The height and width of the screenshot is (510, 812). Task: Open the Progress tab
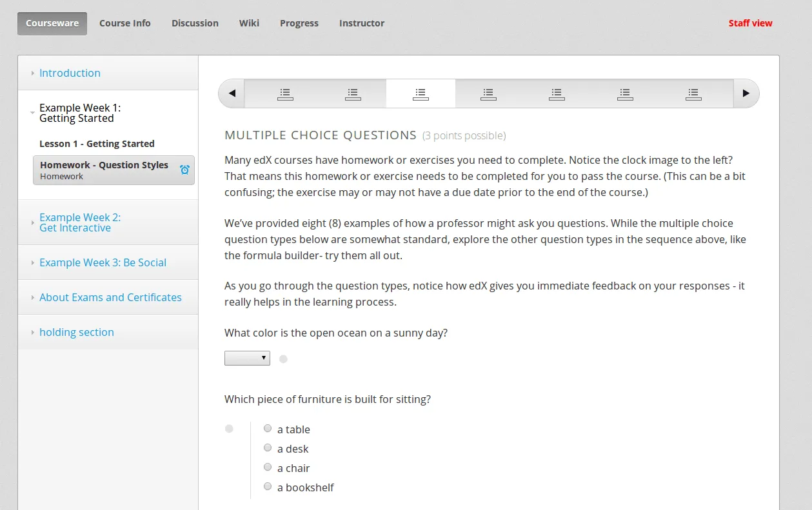(x=299, y=23)
